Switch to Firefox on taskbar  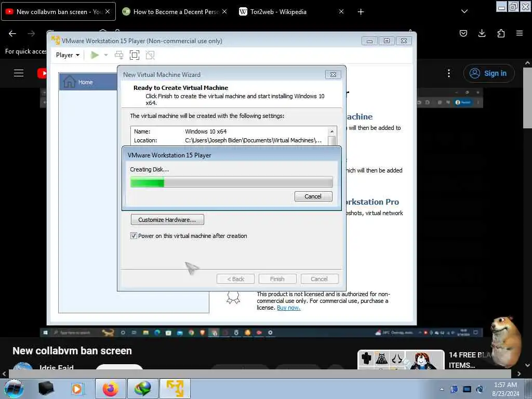(111, 389)
